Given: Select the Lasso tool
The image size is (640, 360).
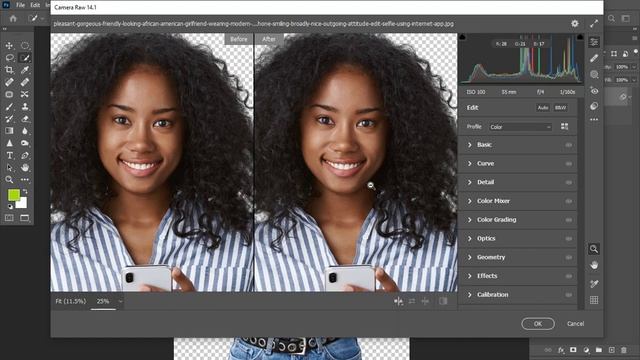Looking at the screenshot, I should point(9,58).
